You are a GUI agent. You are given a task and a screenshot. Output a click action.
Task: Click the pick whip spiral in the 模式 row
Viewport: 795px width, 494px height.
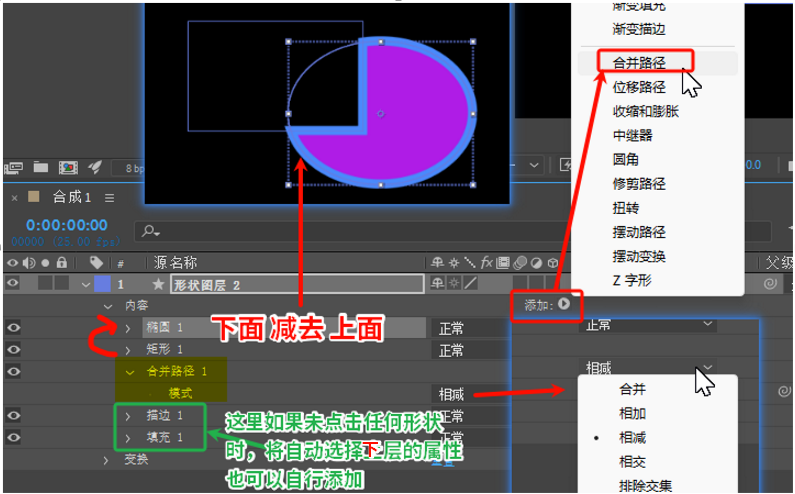[x=784, y=391]
